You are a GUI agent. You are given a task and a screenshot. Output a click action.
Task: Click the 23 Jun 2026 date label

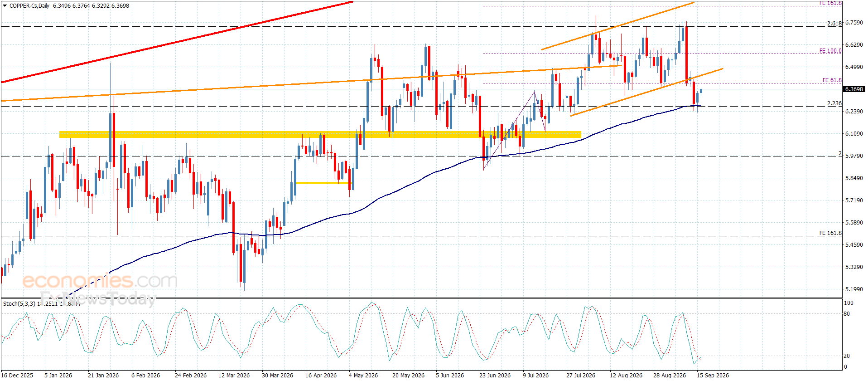[x=495, y=376]
